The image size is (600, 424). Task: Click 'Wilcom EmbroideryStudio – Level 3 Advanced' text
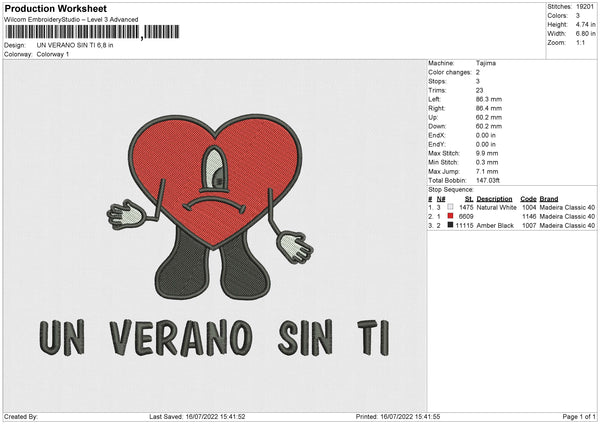coord(71,20)
